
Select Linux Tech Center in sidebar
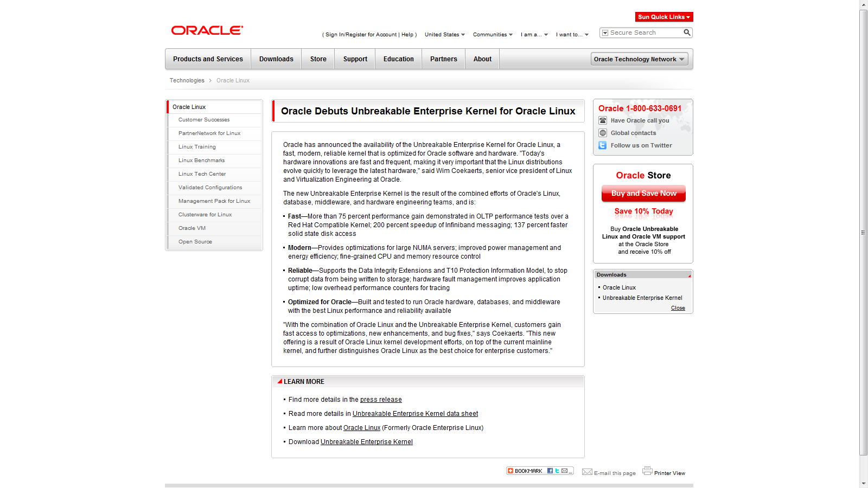[x=202, y=174]
